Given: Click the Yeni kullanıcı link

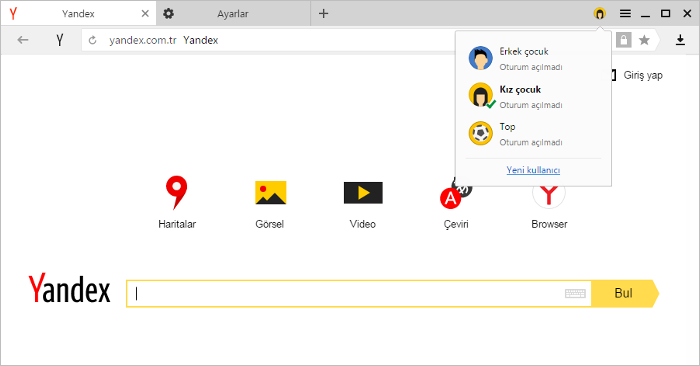Looking at the screenshot, I should click(x=533, y=170).
